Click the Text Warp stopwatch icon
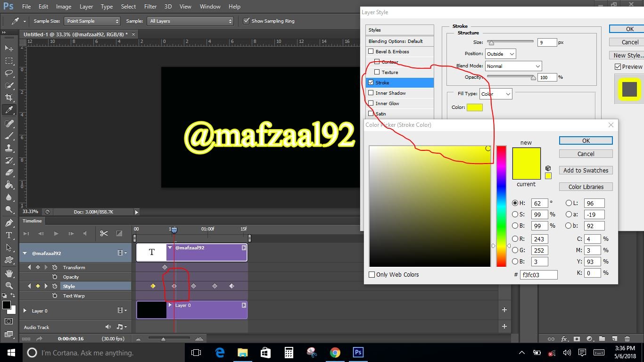The image size is (644, 362). click(55, 296)
